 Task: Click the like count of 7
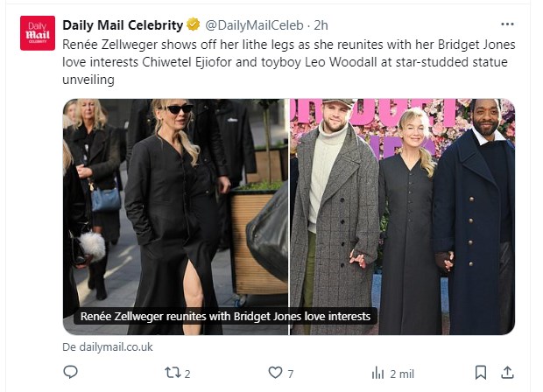(x=291, y=374)
